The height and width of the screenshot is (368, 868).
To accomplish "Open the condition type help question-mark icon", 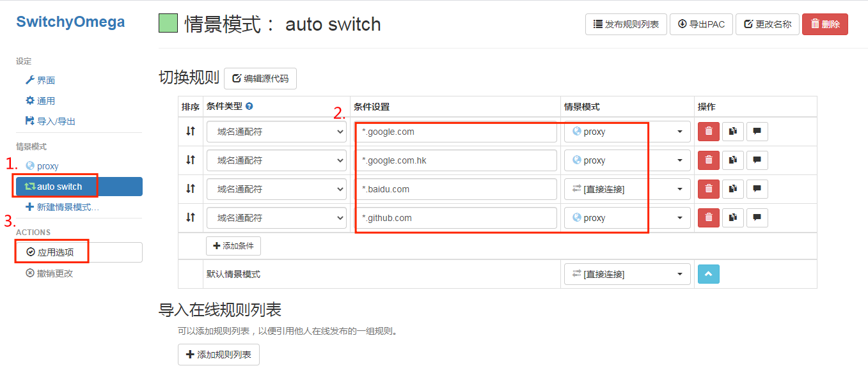I will coord(249,107).
